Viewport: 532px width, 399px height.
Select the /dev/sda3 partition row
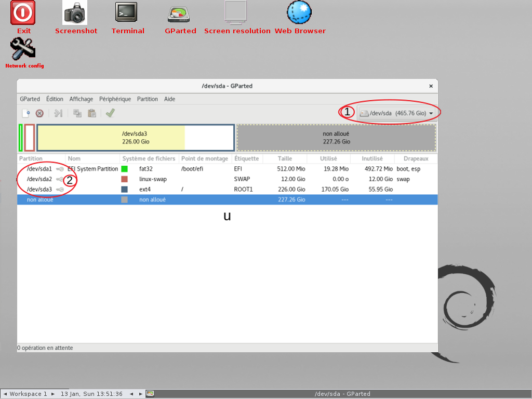point(228,189)
